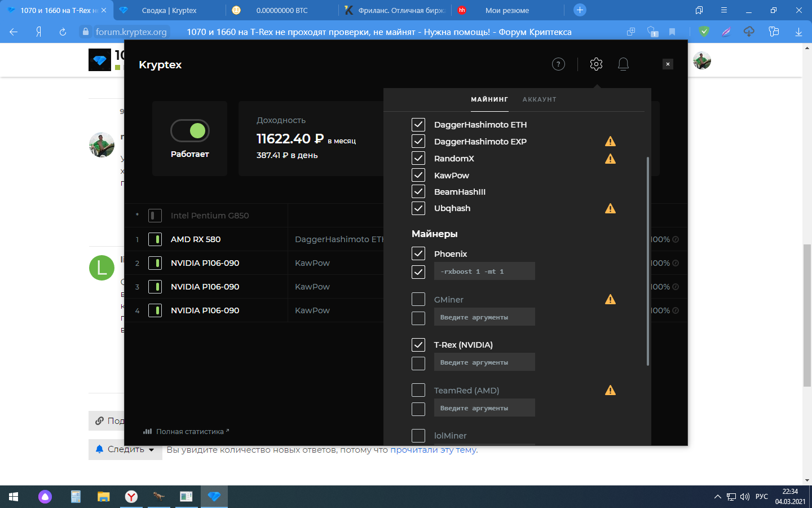812x508 pixels.
Task: Go back in the browser
Action: pyautogui.click(x=14, y=32)
